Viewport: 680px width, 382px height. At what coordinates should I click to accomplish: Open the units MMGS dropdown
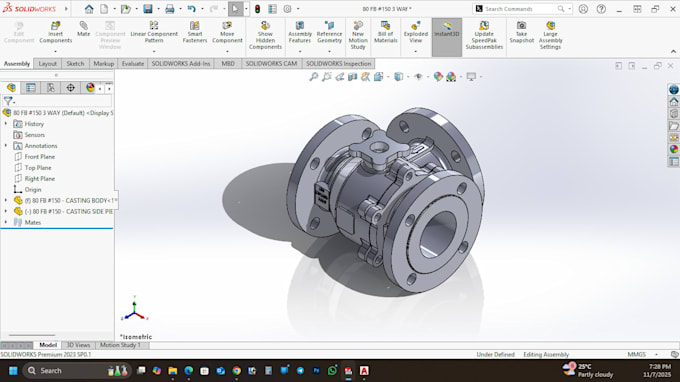tap(657, 355)
